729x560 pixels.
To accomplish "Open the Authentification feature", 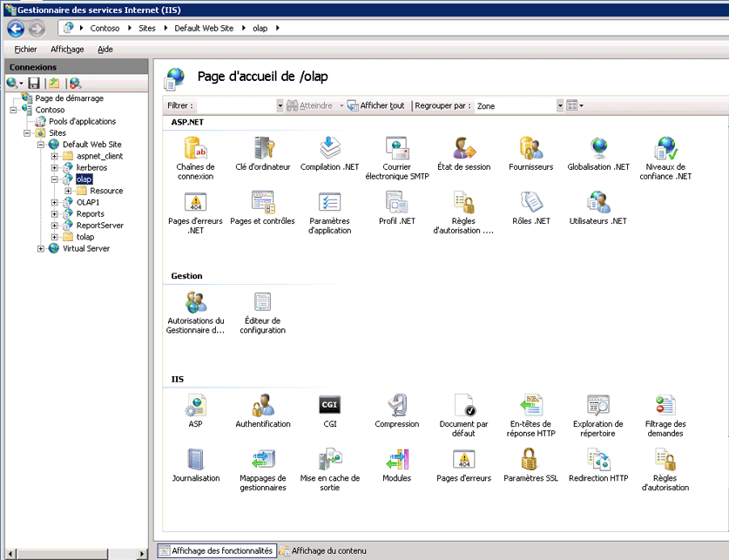I will 262,408.
